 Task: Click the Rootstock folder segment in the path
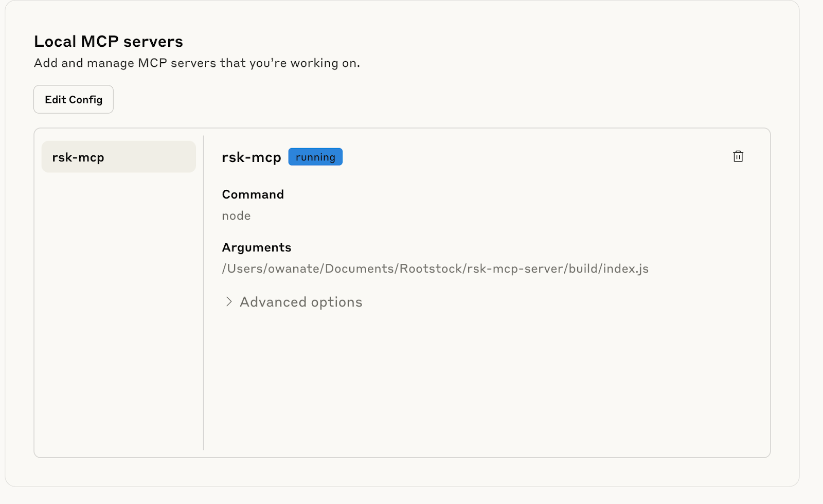[431, 269]
